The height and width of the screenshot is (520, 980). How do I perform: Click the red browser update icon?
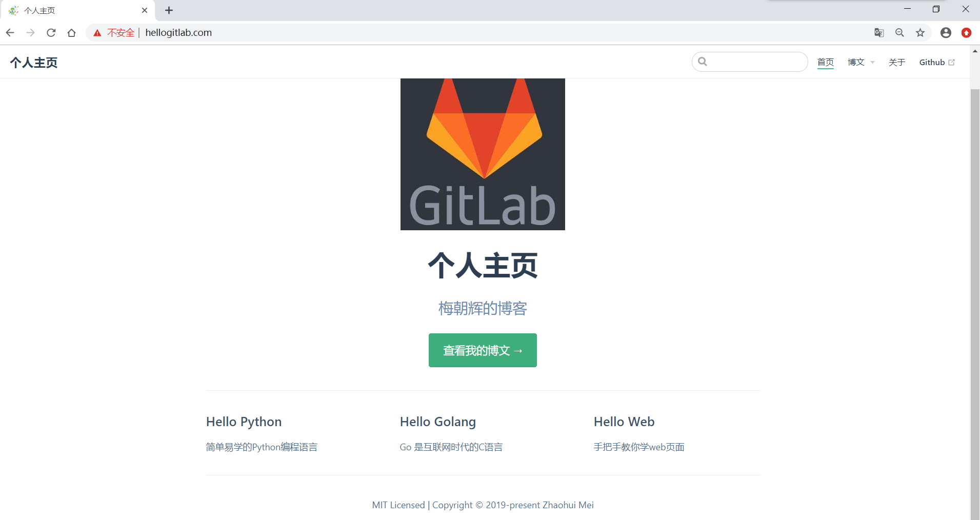pos(967,33)
